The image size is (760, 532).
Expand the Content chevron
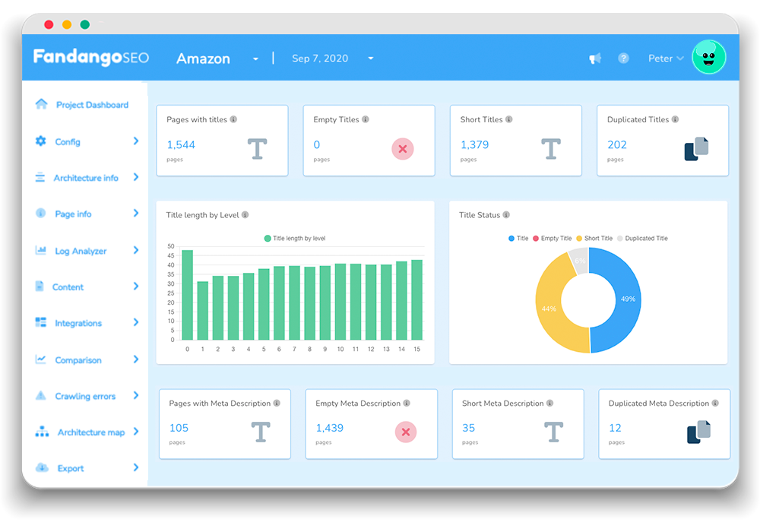(x=136, y=287)
